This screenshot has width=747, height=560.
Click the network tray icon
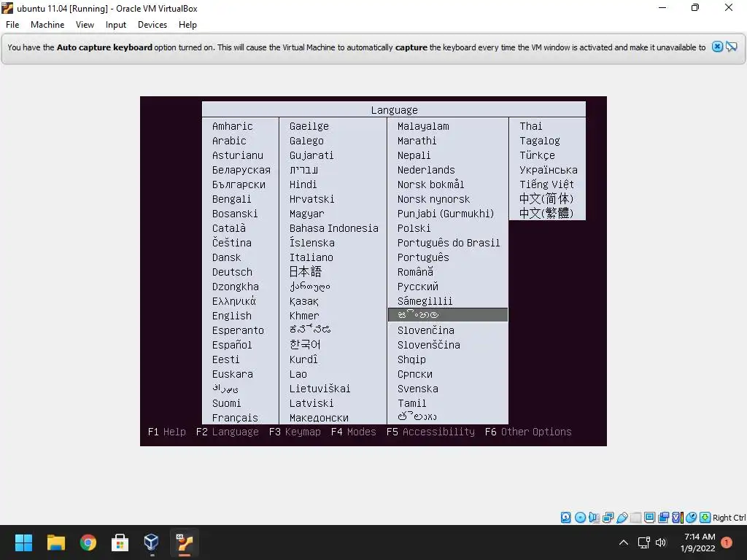click(x=644, y=542)
